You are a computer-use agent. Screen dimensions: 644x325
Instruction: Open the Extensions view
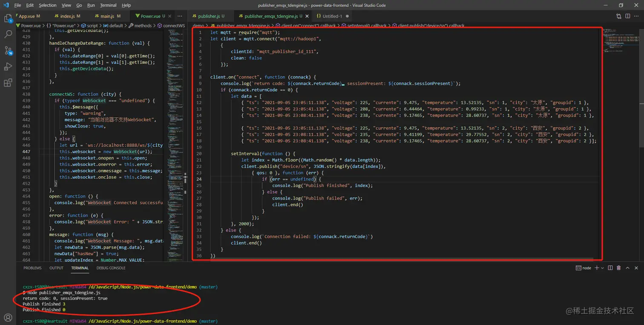(8, 83)
